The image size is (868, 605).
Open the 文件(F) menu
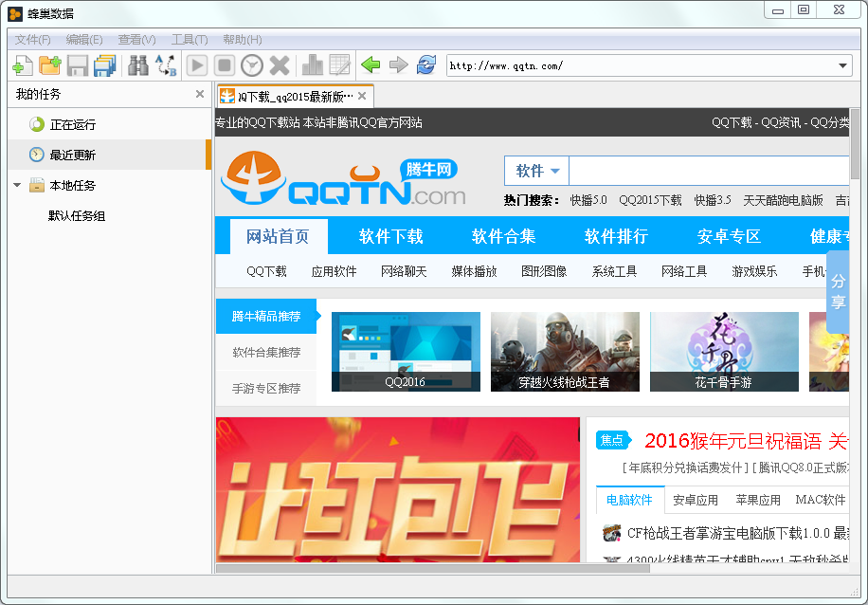pos(32,40)
